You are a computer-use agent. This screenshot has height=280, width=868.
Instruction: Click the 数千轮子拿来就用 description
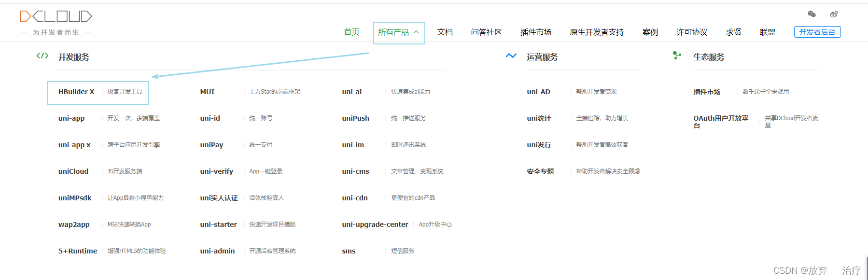point(766,92)
